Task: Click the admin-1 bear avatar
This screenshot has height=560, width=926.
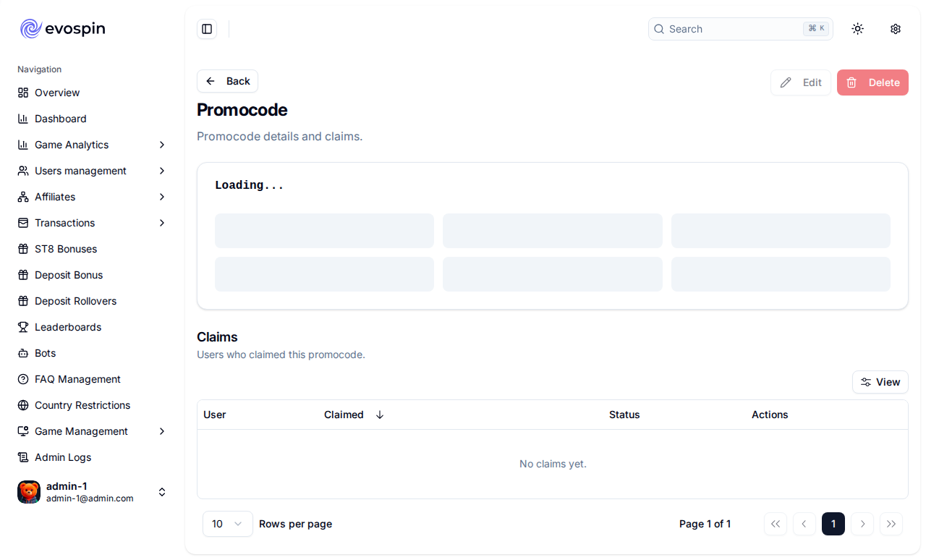Action: point(29,492)
